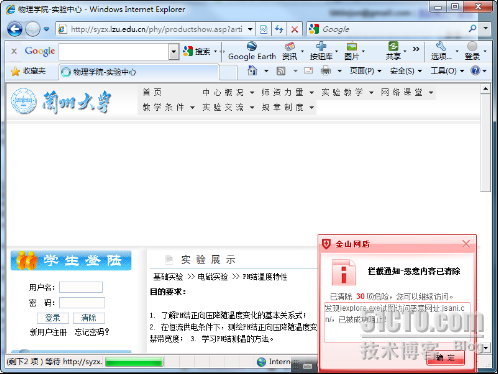Click the 新用户注册 link

pyautogui.click(x=48, y=332)
